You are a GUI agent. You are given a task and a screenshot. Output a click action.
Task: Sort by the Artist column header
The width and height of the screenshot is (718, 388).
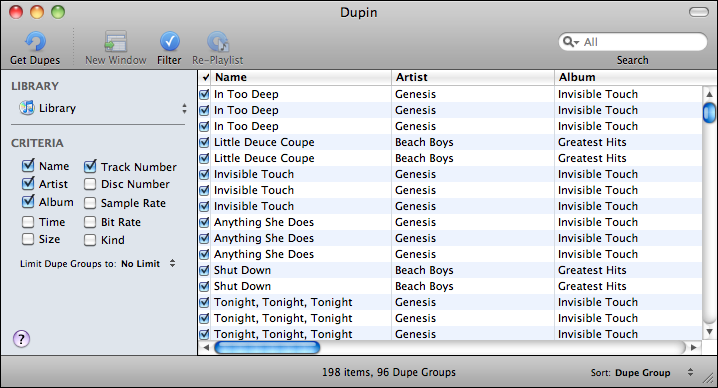473,77
